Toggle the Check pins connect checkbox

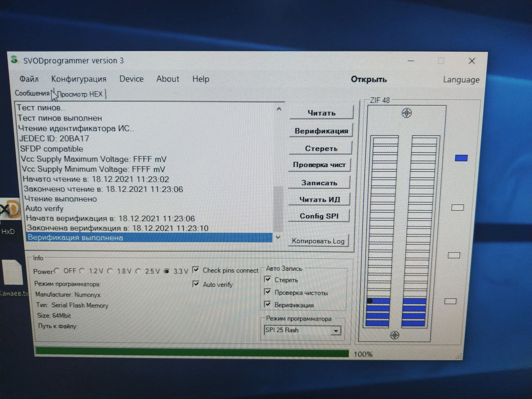[x=196, y=270]
